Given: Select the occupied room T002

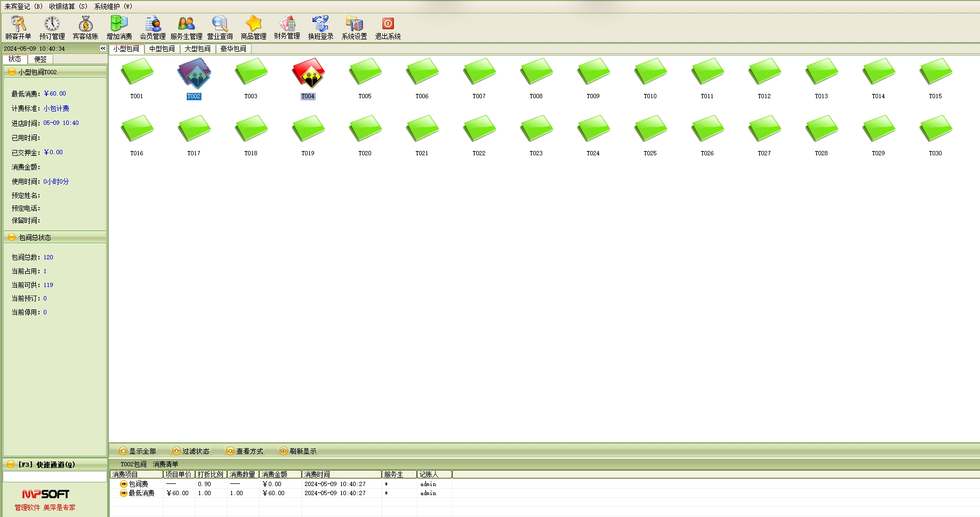Looking at the screenshot, I should (x=194, y=76).
